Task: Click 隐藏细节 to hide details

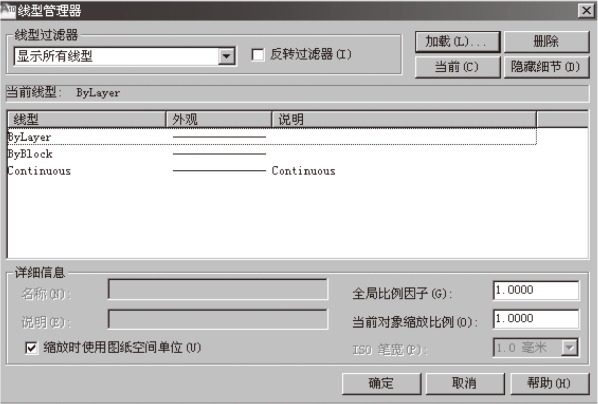Action: point(547,68)
